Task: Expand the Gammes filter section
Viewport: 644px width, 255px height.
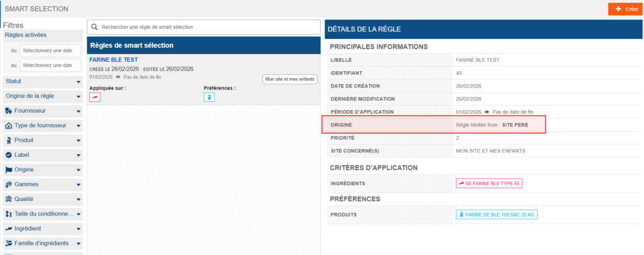Action: point(78,184)
